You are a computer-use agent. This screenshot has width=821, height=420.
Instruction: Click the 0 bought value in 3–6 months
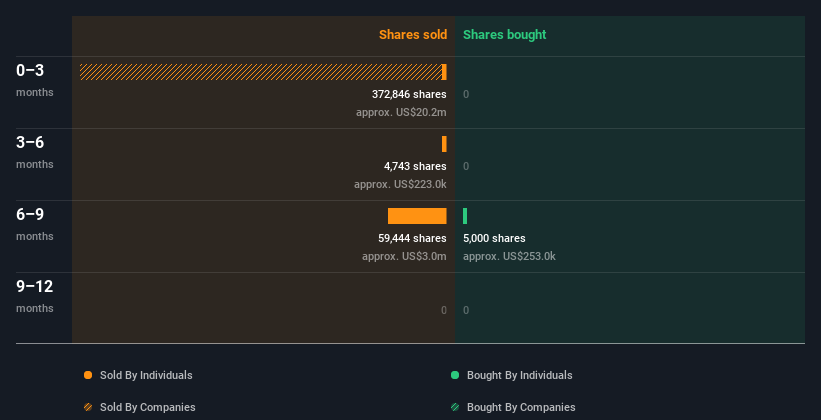466,166
